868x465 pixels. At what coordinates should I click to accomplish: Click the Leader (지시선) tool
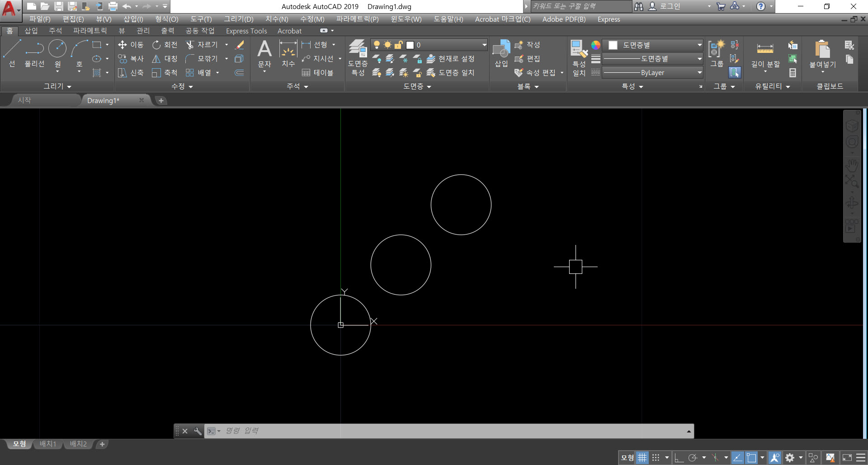318,59
